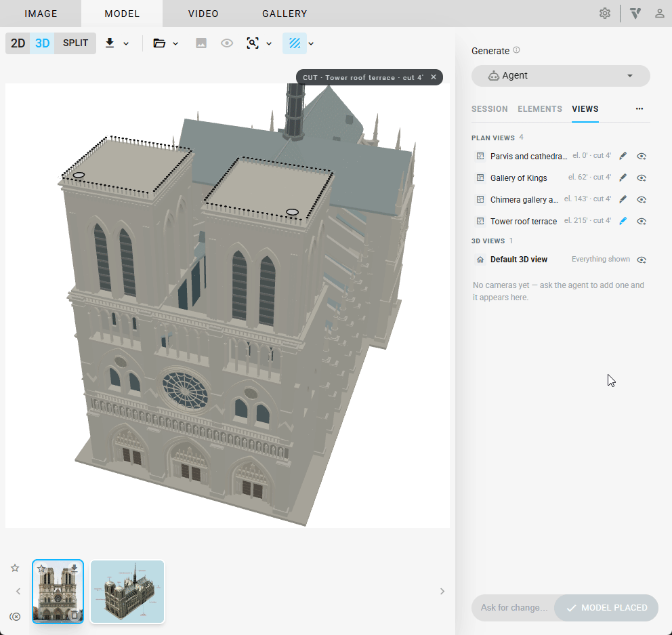Switch to the IMAGE tab
672x635 pixels.
click(x=41, y=14)
